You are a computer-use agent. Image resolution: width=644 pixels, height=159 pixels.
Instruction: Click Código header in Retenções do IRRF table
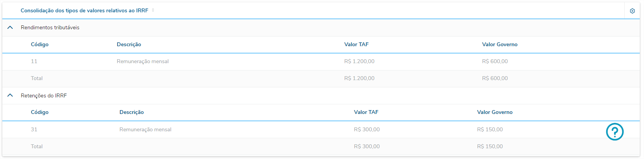click(x=40, y=112)
